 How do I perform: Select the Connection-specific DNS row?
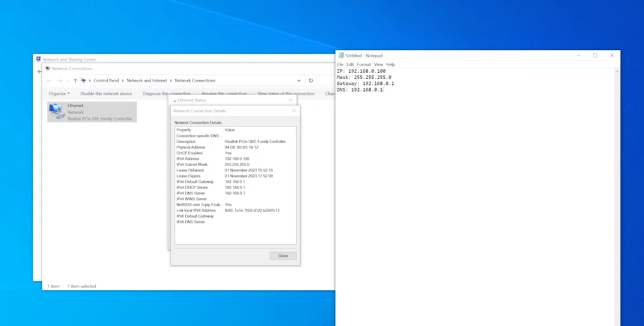(x=235, y=136)
